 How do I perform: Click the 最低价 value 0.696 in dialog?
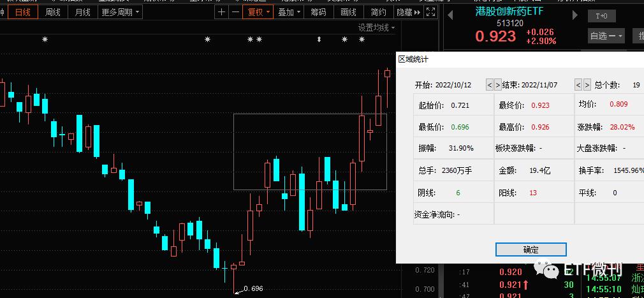(x=460, y=127)
